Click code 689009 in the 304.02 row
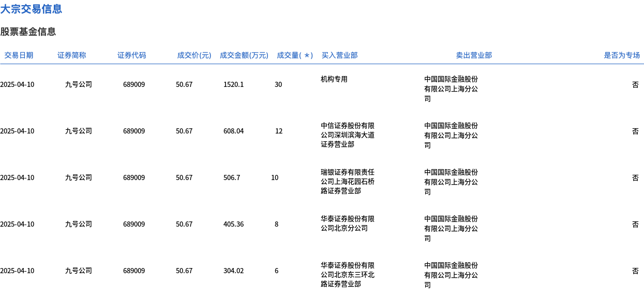The image size is (644, 297). tap(134, 271)
